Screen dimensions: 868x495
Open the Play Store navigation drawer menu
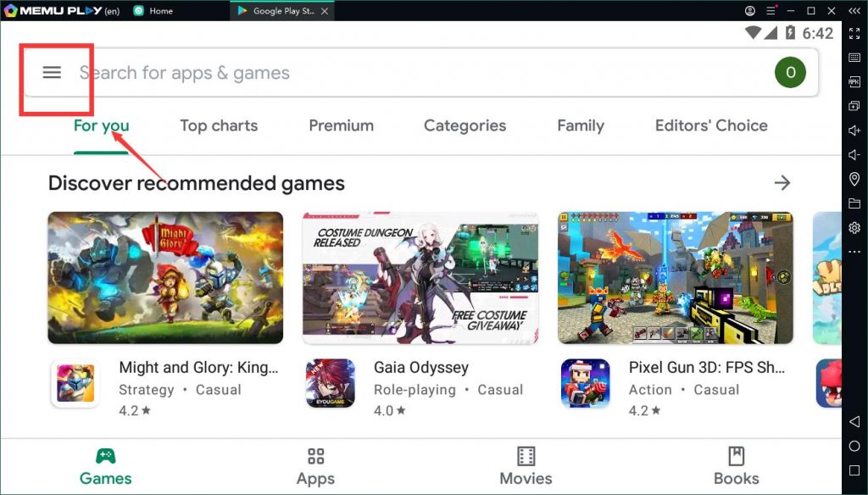pos(53,73)
